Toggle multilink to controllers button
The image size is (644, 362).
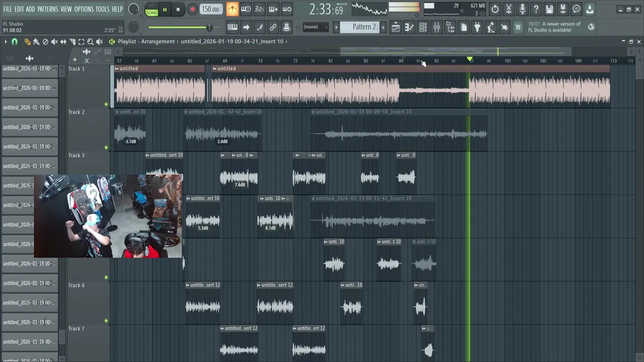point(273,27)
